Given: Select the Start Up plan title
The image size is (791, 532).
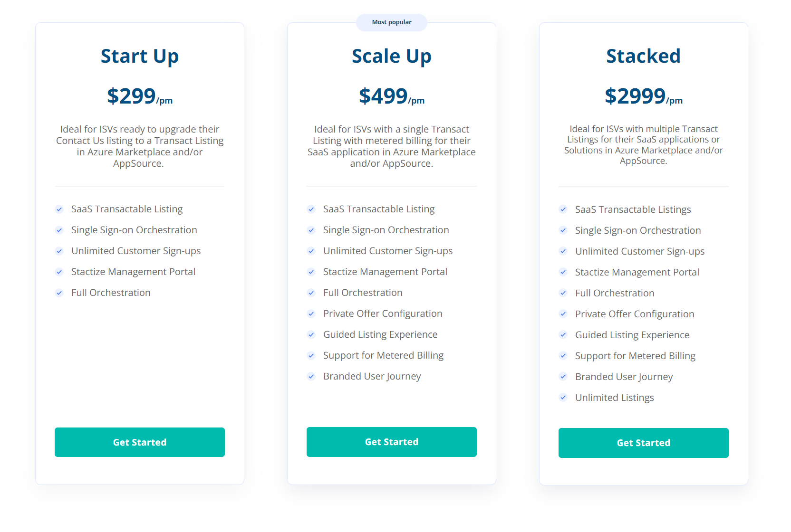Looking at the screenshot, I should pos(139,56).
